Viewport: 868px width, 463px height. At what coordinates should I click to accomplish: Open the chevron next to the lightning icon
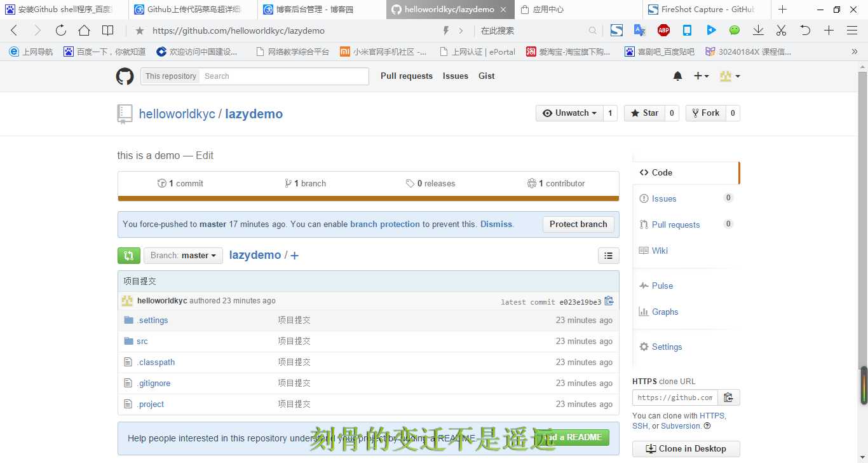[x=461, y=31]
